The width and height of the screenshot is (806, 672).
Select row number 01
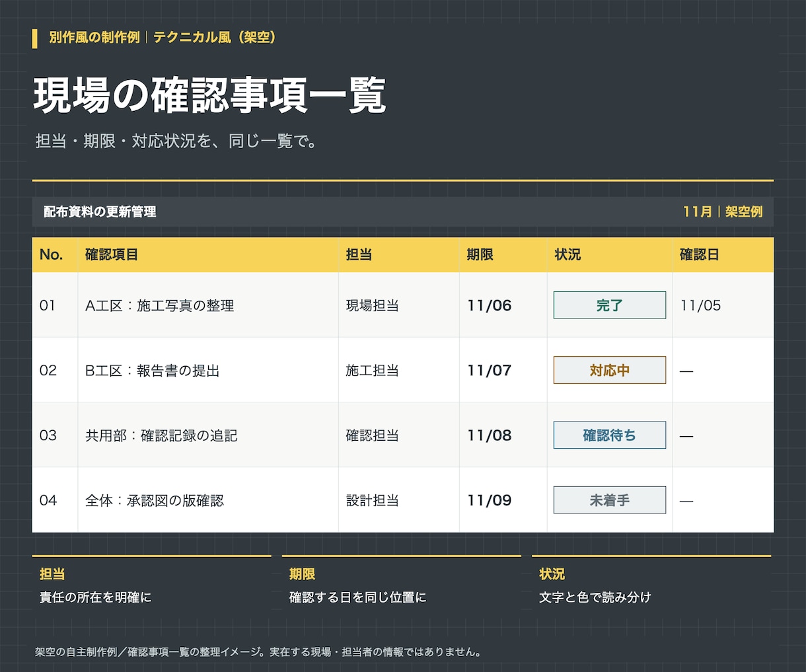[48, 305]
